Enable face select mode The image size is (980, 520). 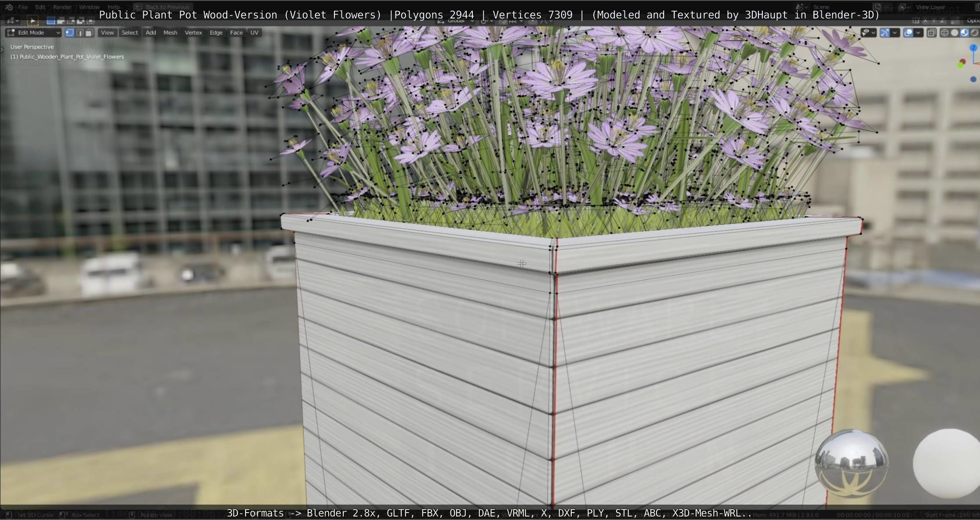[89, 32]
